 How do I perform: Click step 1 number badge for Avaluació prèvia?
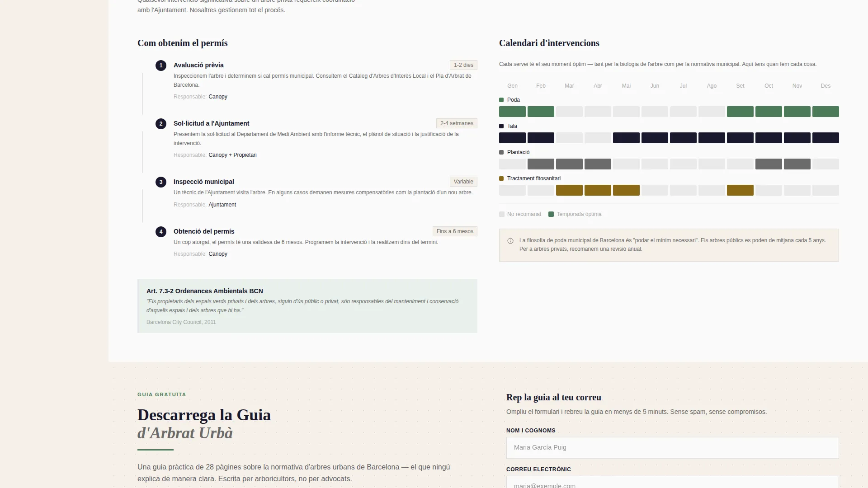161,66
